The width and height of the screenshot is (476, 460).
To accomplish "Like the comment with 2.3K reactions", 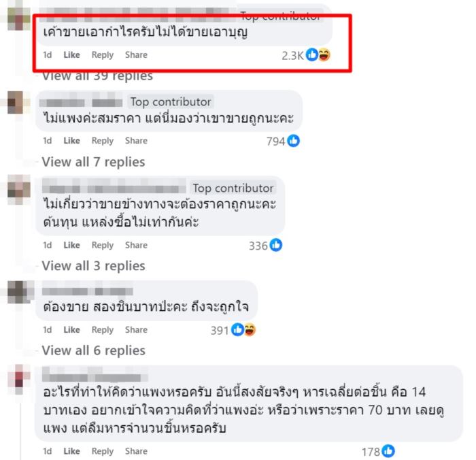I will [71, 55].
